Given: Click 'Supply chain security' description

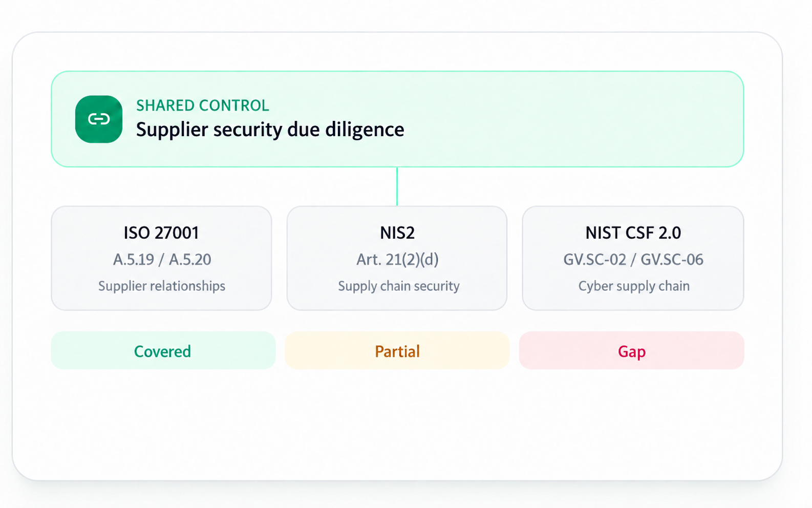Looking at the screenshot, I should click(398, 286).
